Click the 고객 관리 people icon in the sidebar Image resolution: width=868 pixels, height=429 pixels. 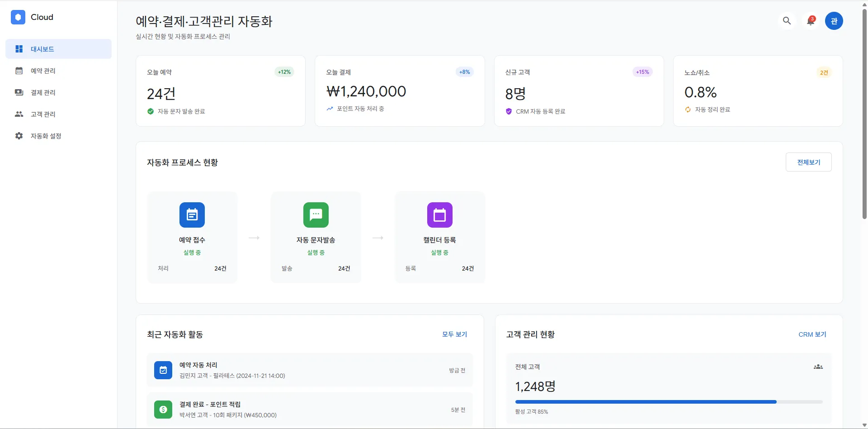pos(19,114)
